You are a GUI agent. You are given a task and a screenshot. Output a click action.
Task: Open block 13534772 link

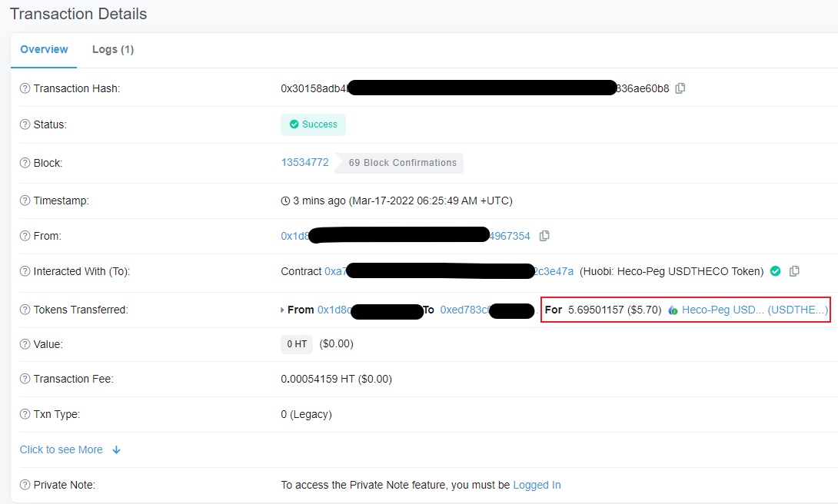[304, 162]
